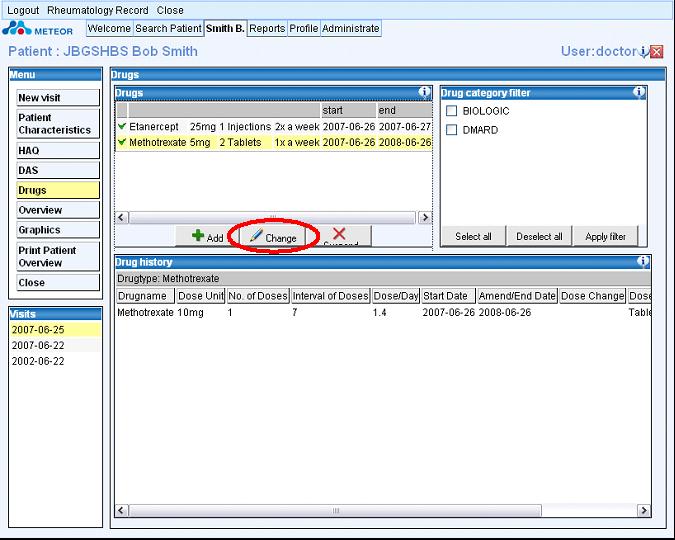Viewport: 675px width, 540px height.
Task: Click the Start Date column header
Action: coord(448,296)
